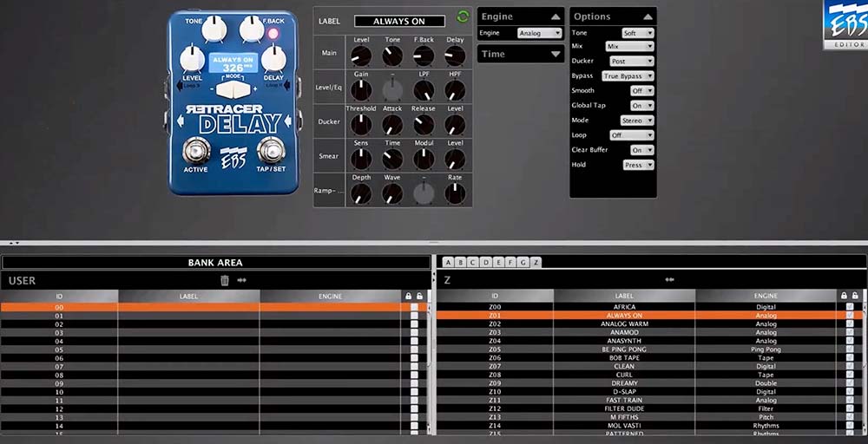The image size is (868, 444).
Task: Toggle the lock checkbox for USER row 07
Action: pyautogui.click(x=414, y=367)
